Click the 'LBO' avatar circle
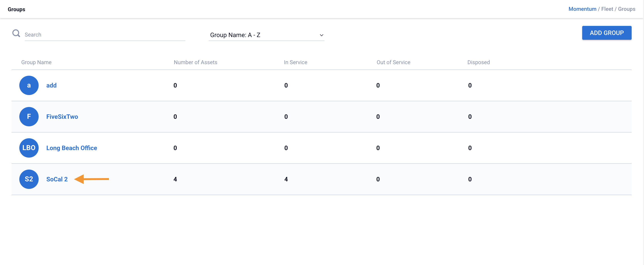Viewport: 644px width, 265px height. pyautogui.click(x=29, y=148)
